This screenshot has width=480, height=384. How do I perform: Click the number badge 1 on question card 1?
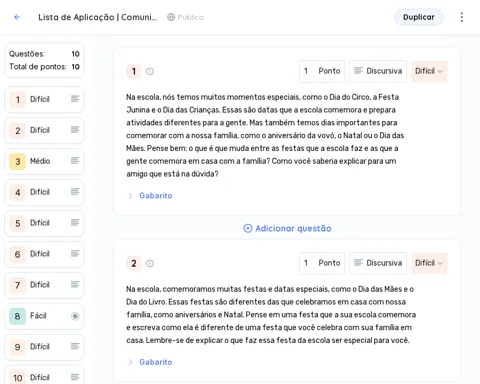[134, 71]
